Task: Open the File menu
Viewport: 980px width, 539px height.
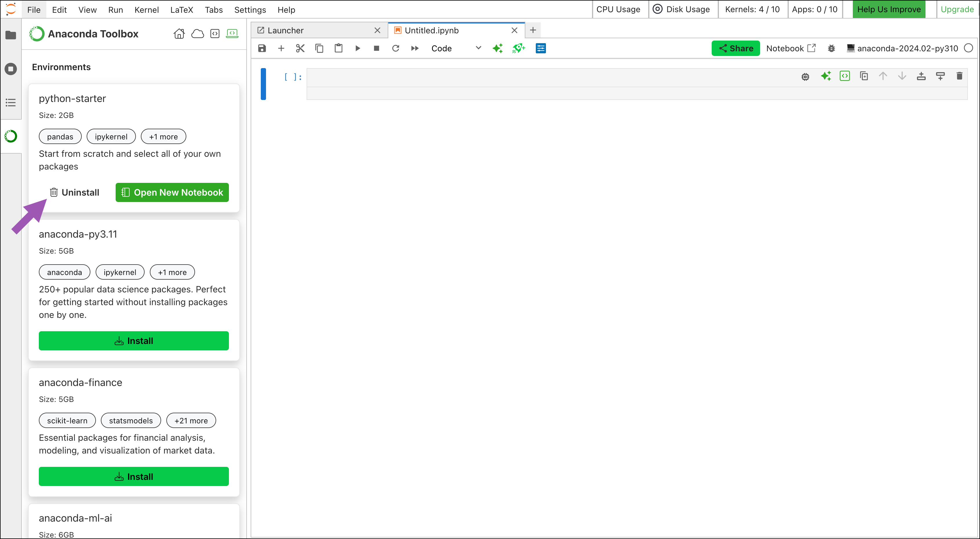Action: [34, 10]
